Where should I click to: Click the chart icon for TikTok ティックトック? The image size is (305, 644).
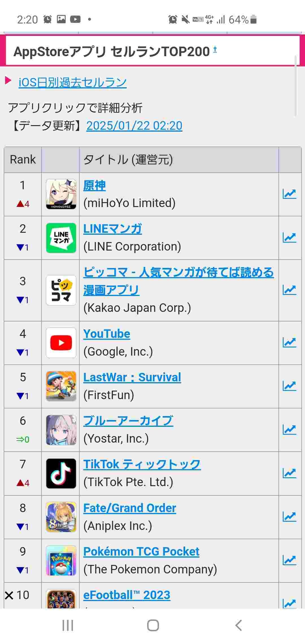coord(289,473)
